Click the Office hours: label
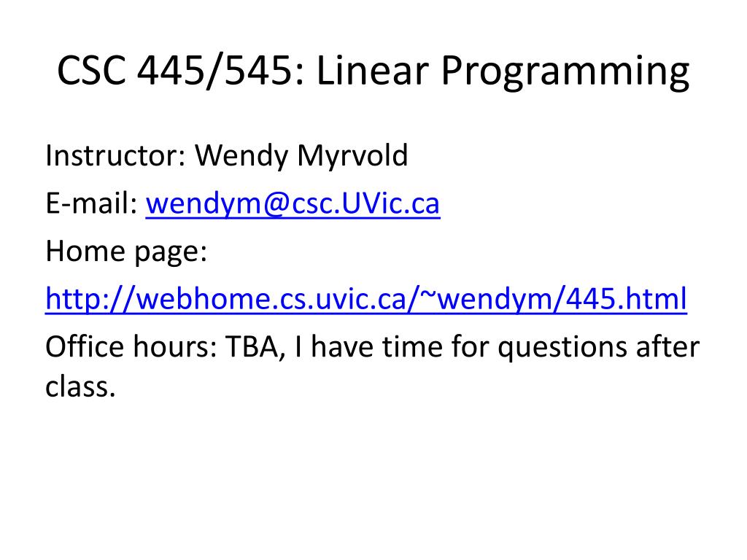 (131, 346)
